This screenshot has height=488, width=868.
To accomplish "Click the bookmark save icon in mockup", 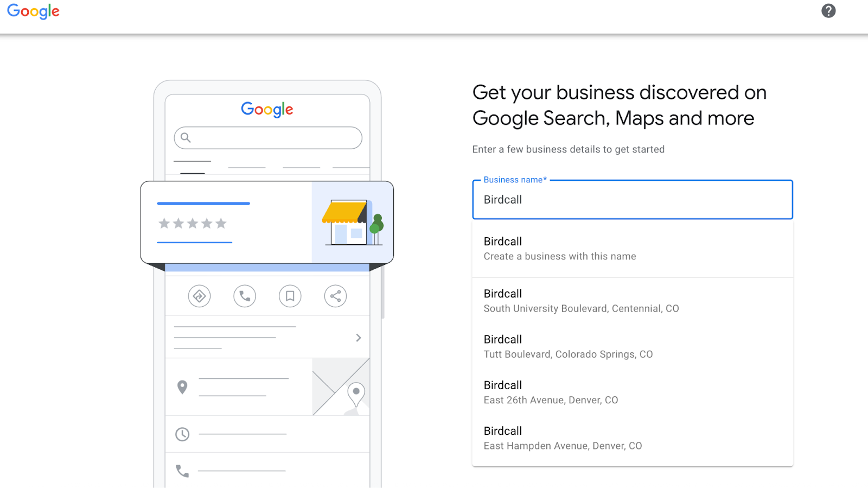I will click(290, 296).
